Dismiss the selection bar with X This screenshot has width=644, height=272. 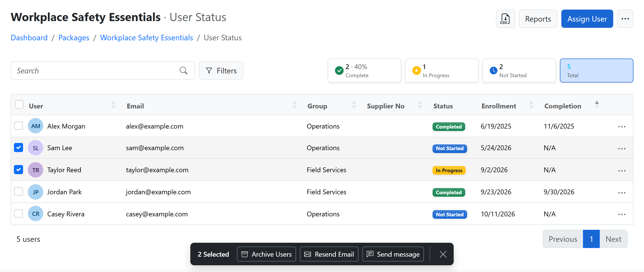pos(443,254)
